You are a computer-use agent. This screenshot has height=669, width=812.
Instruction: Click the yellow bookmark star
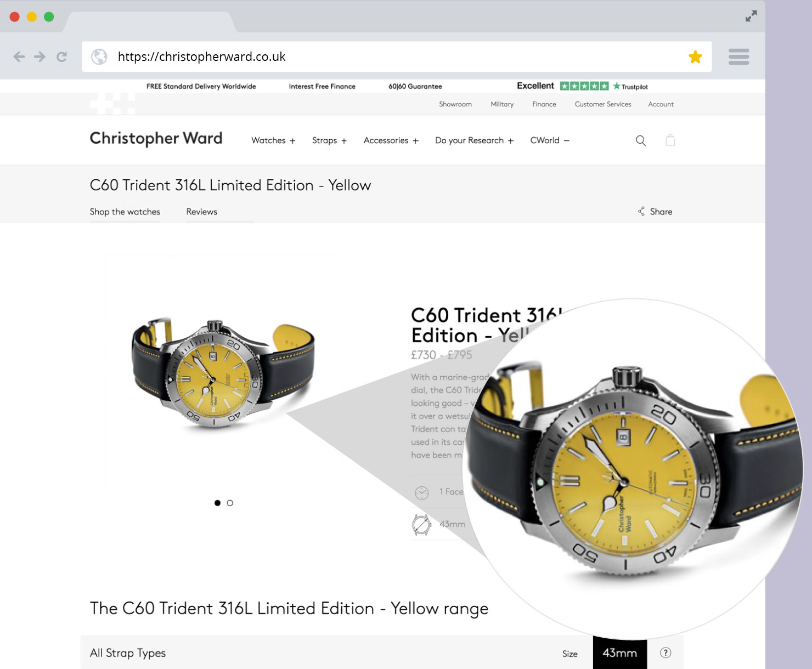pyautogui.click(x=695, y=56)
